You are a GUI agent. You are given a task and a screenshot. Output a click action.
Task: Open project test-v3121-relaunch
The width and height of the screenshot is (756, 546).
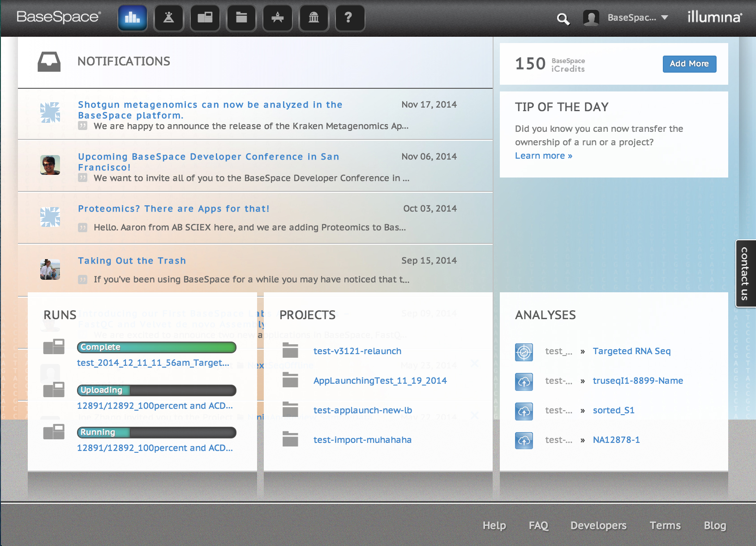click(x=357, y=351)
